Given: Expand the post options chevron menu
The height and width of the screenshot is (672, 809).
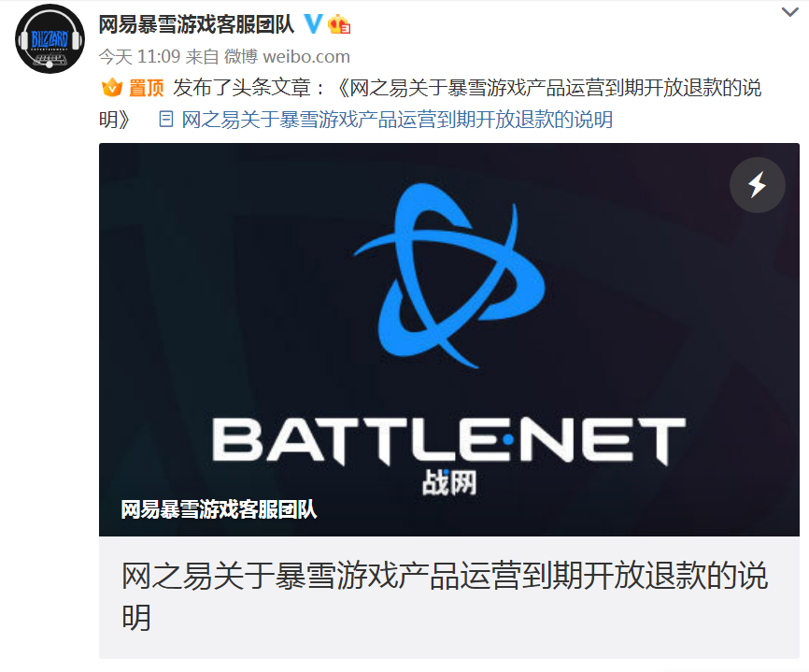Looking at the screenshot, I should coord(790,11).
